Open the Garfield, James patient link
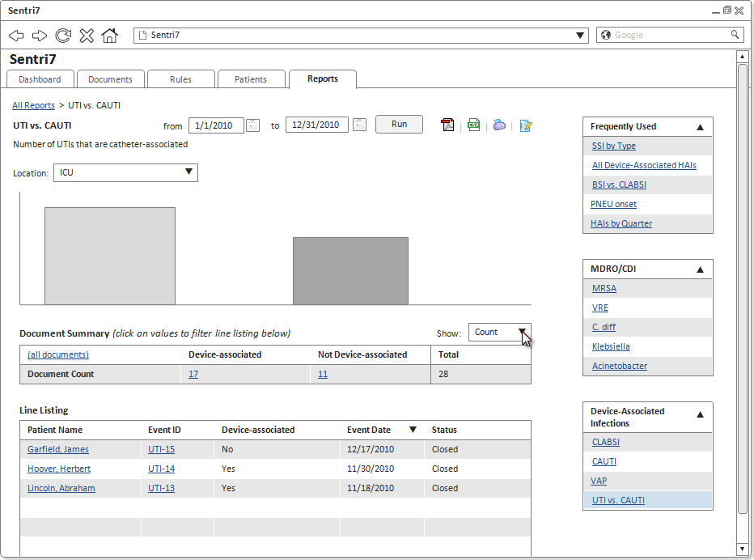 58,449
